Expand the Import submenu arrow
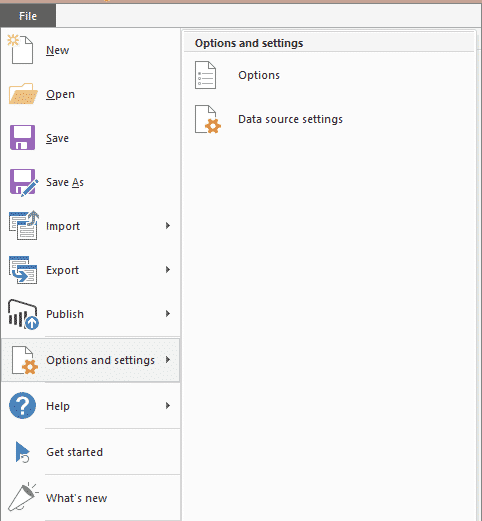This screenshot has height=521, width=482. [x=168, y=226]
